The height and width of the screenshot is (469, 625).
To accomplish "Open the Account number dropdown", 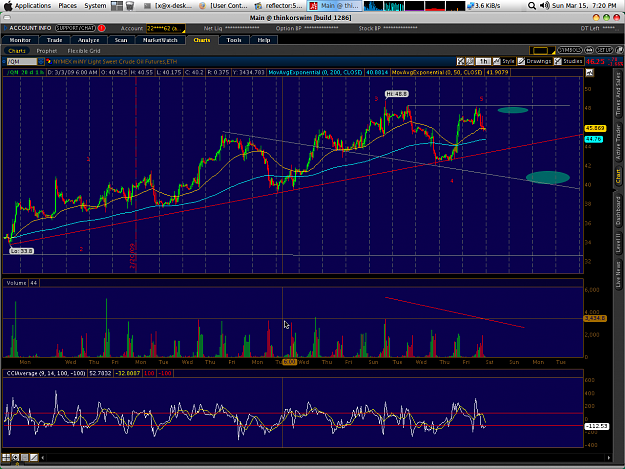I will click(165, 28).
